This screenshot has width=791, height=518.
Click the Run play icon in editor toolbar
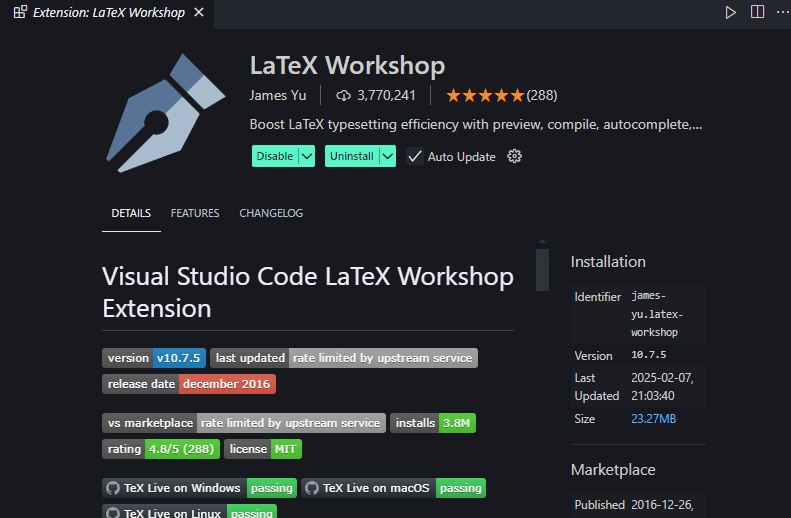[730, 12]
